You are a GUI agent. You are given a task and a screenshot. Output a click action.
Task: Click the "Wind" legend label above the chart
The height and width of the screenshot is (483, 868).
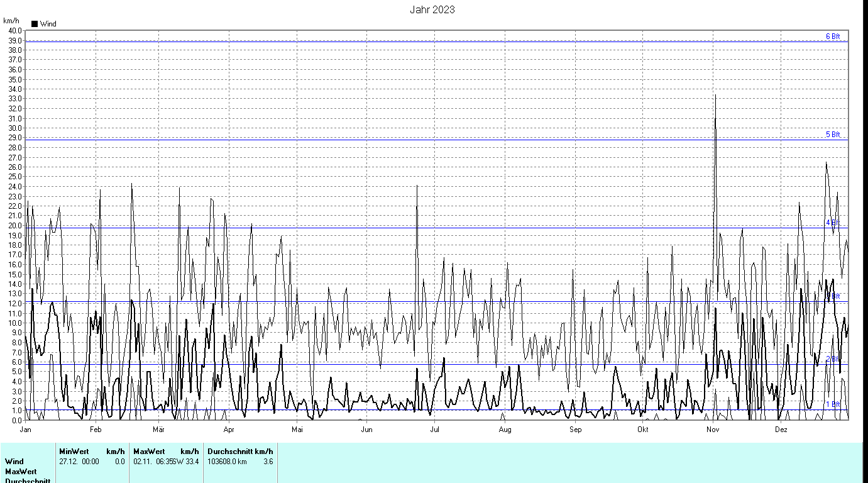click(x=48, y=24)
